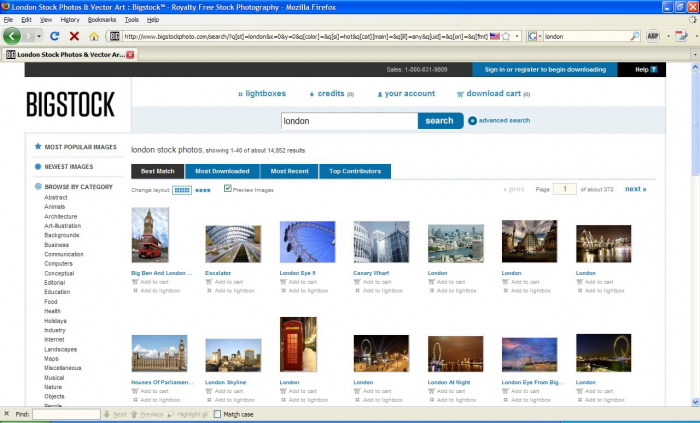Click the star icon beside Most Popular Images

pos(38,146)
